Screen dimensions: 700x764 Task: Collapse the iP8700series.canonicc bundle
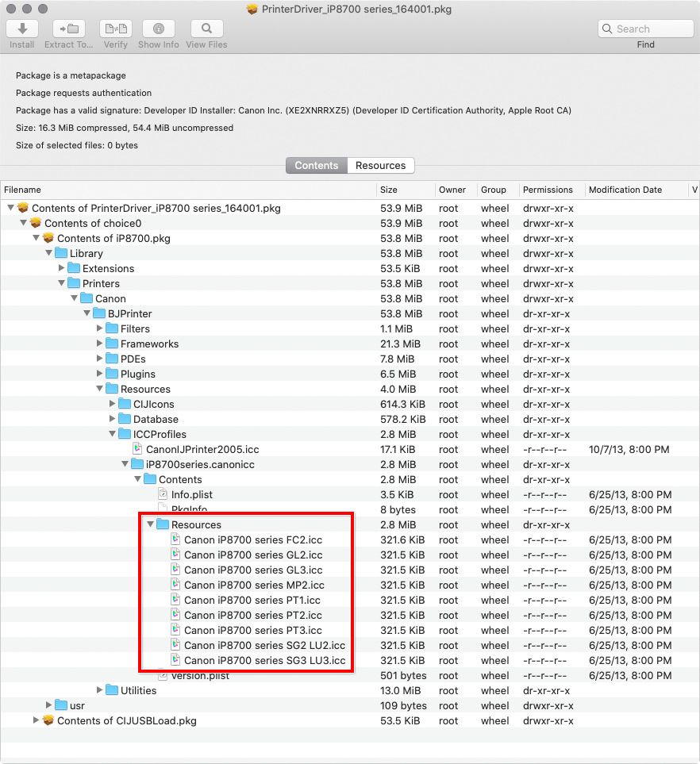click(x=125, y=464)
